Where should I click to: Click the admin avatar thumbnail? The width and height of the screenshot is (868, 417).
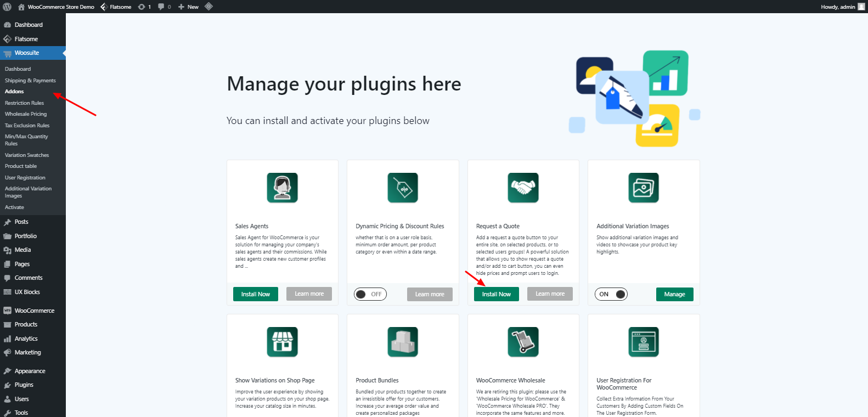[861, 7]
